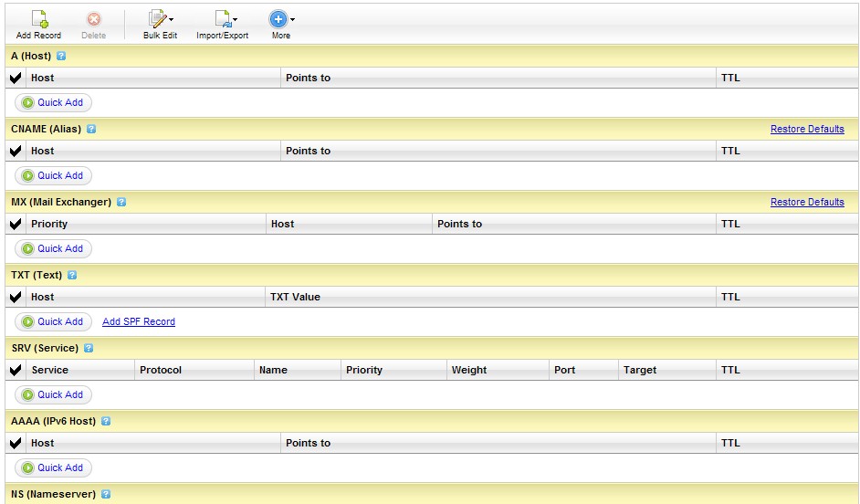Open help for CNAME (Alias) section
The height and width of the screenshot is (504, 860).
pos(91,129)
